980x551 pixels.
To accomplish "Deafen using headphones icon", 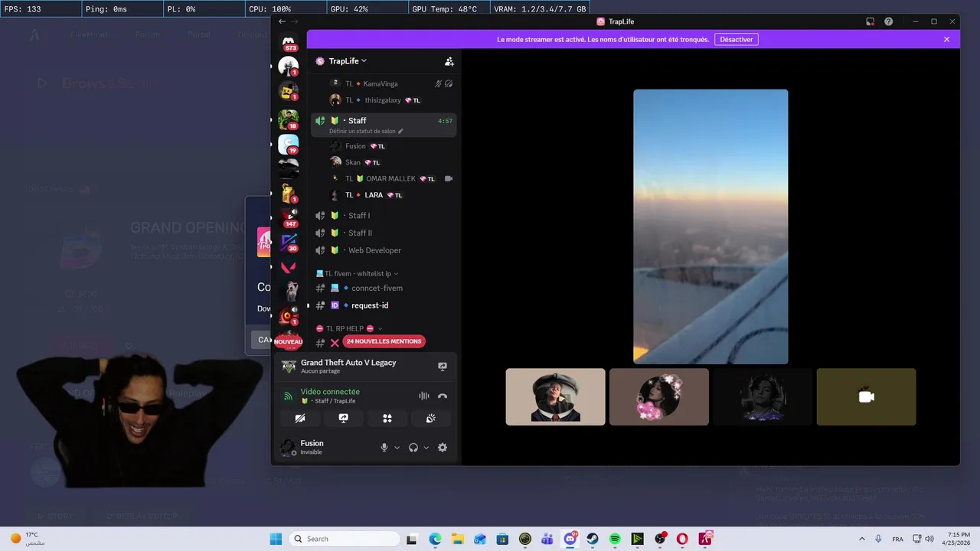I will click(413, 448).
